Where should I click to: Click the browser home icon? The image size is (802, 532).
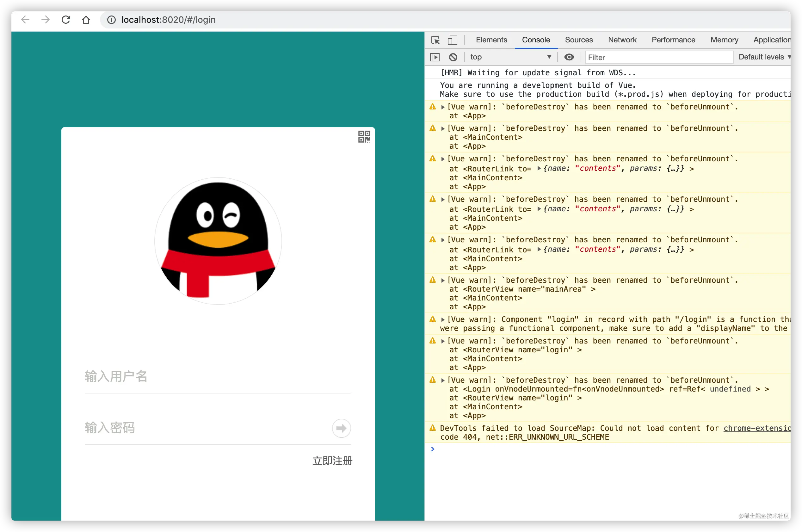pyautogui.click(x=86, y=20)
